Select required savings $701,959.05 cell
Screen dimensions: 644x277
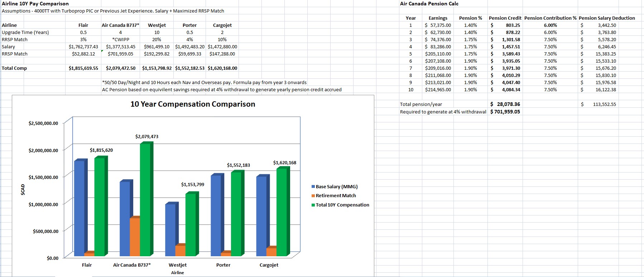(505, 111)
